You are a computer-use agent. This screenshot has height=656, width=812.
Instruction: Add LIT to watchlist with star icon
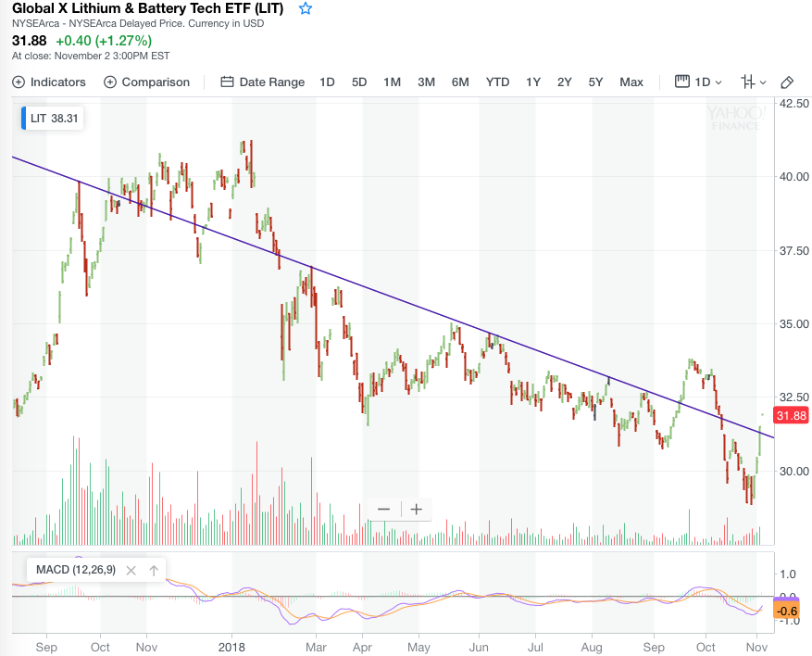306,8
